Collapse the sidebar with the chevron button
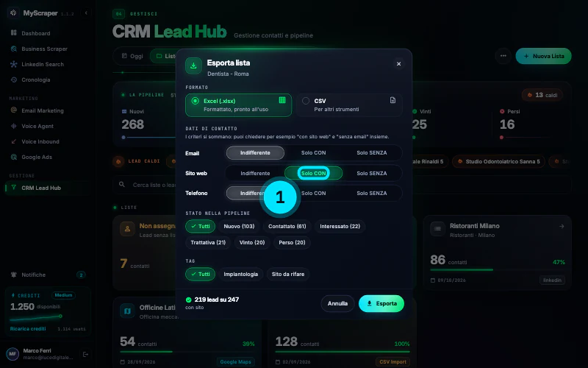The image size is (588, 368). [x=86, y=13]
